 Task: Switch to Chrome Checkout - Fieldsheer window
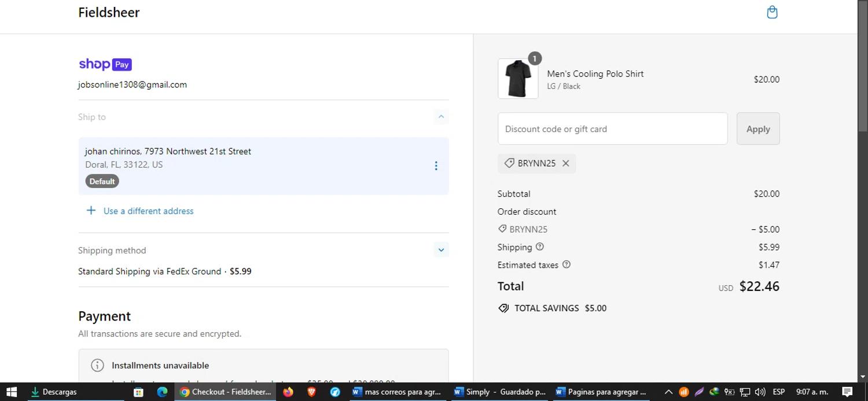225,392
